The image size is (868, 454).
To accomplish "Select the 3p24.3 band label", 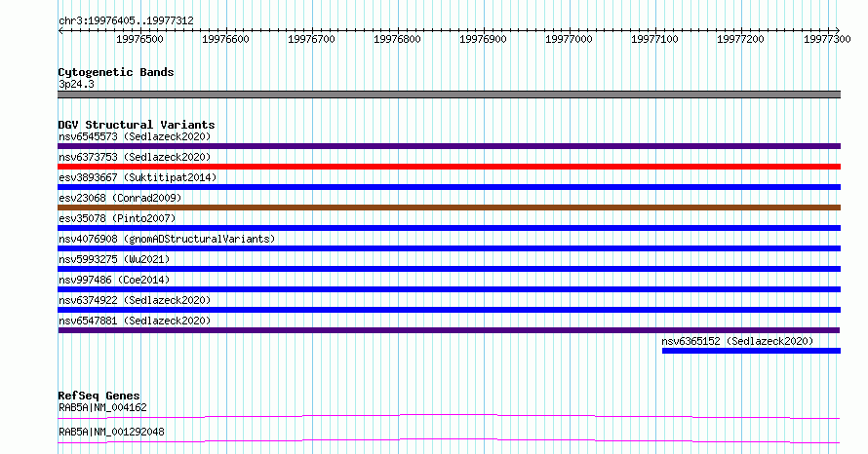I will pos(76,84).
